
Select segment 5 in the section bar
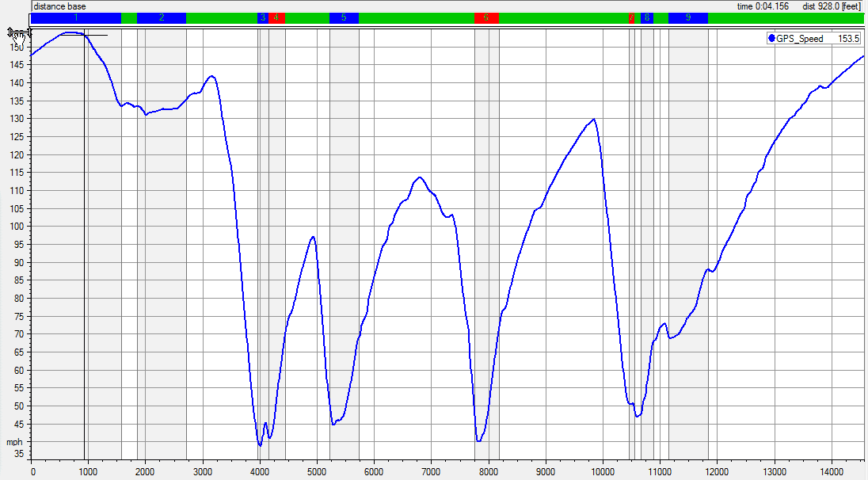pyautogui.click(x=344, y=17)
